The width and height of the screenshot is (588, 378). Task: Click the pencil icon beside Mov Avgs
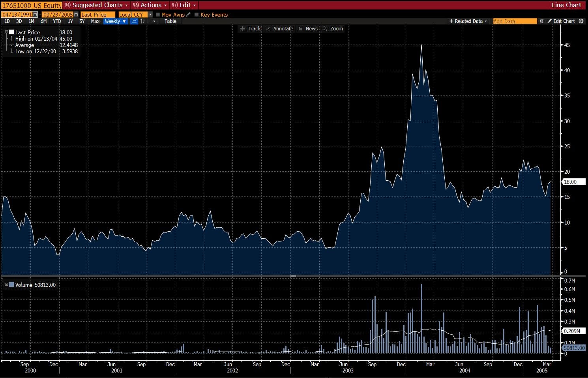(x=188, y=15)
